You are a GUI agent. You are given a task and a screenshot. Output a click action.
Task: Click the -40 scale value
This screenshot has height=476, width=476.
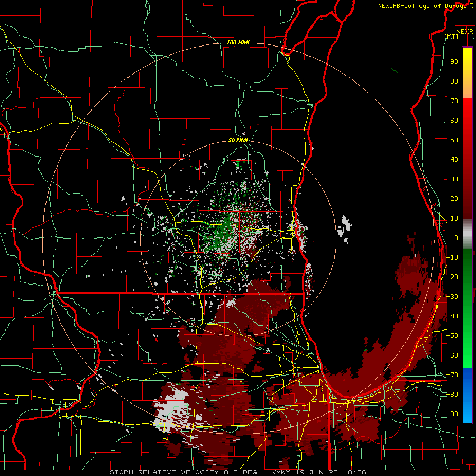click(452, 316)
